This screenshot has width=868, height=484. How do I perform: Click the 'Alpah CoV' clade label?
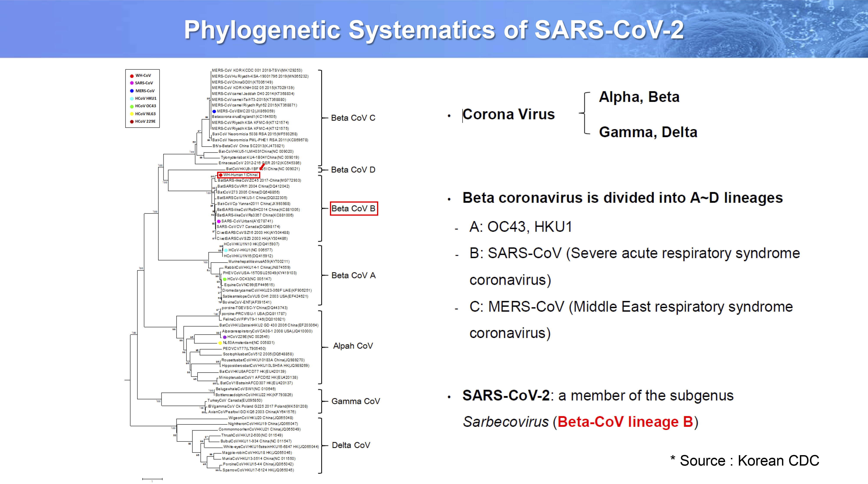(353, 346)
